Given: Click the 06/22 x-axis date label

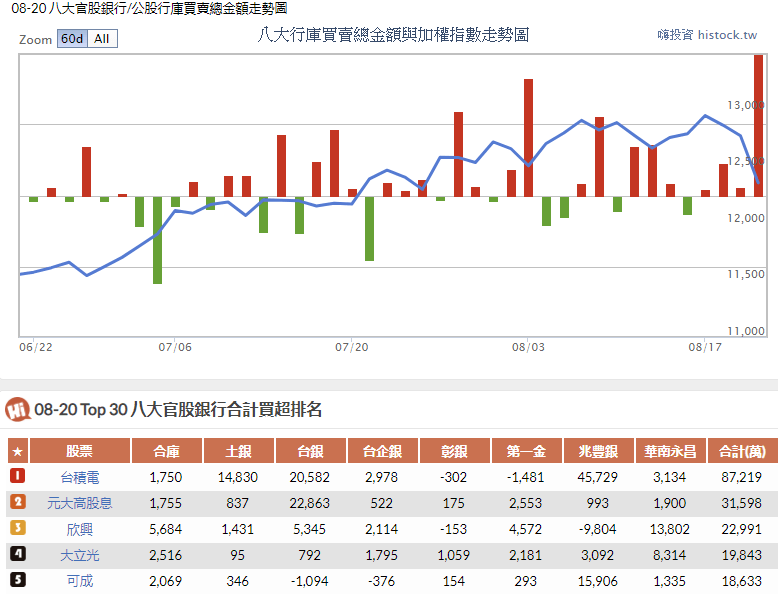Looking at the screenshot, I should (x=36, y=347).
